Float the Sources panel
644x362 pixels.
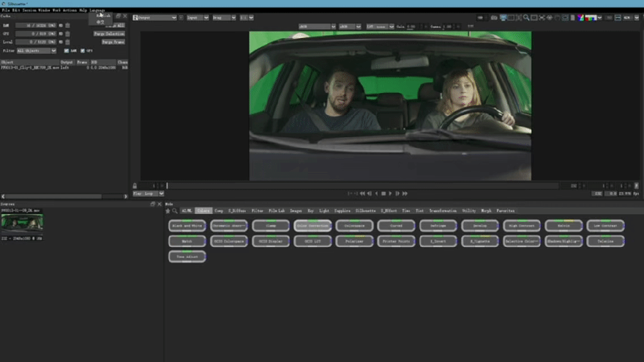(x=153, y=204)
